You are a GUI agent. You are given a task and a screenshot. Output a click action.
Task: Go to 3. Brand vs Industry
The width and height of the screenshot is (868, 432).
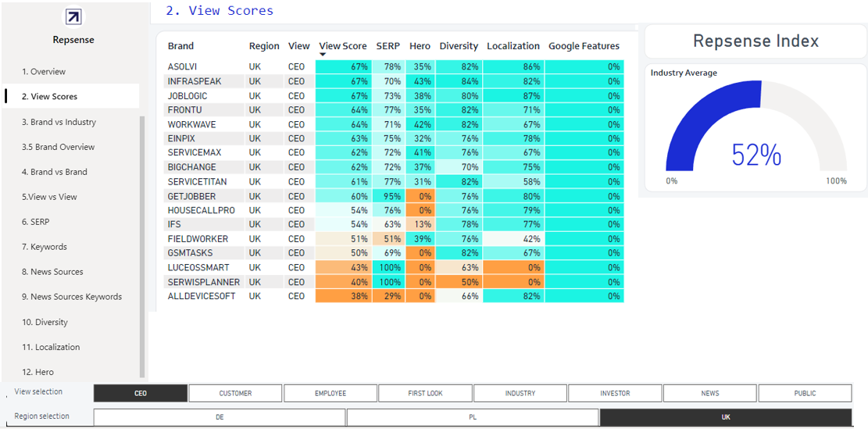59,122
